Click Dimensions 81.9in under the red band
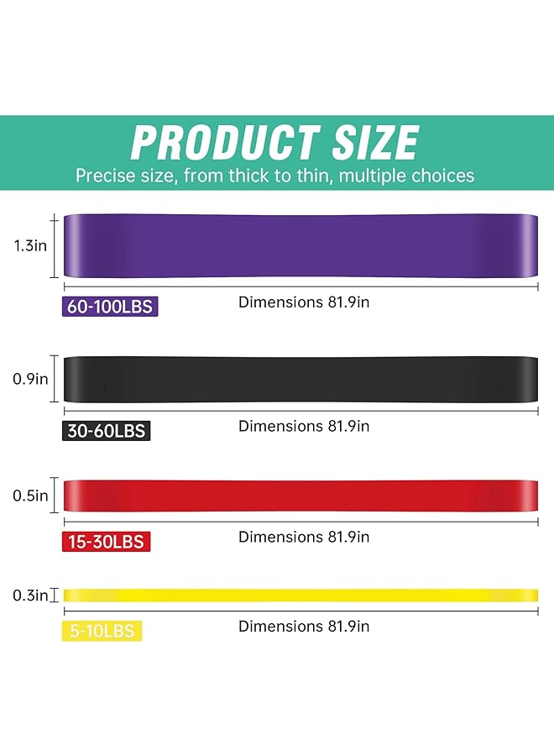The image size is (554, 756). pos(304,537)
